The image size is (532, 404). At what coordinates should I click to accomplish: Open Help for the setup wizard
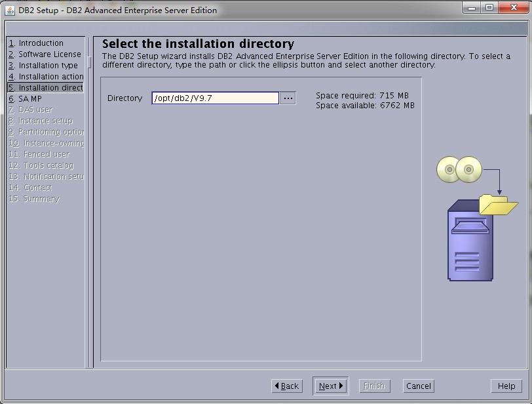coord(506,386)
